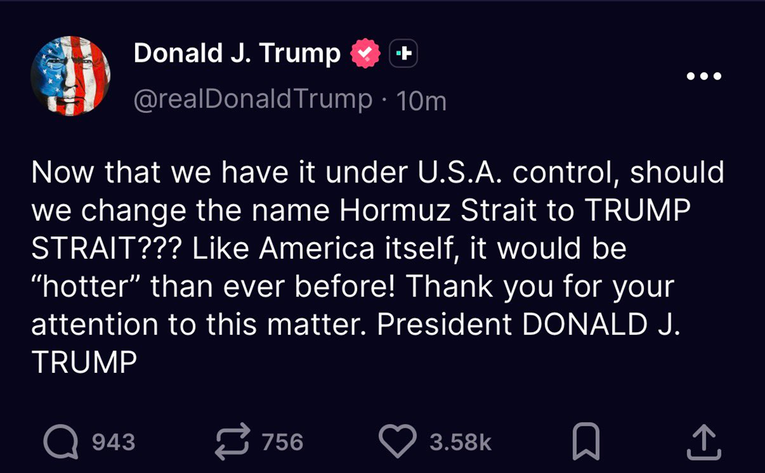Bookmark this post
This screenshot has width=765, height=473.
pos(586,441)
